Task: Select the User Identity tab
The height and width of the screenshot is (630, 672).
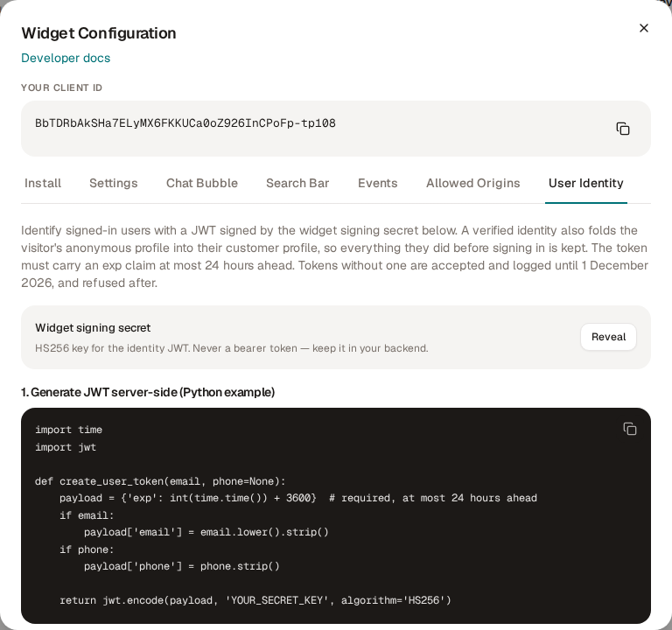Action: coord(586,183)
